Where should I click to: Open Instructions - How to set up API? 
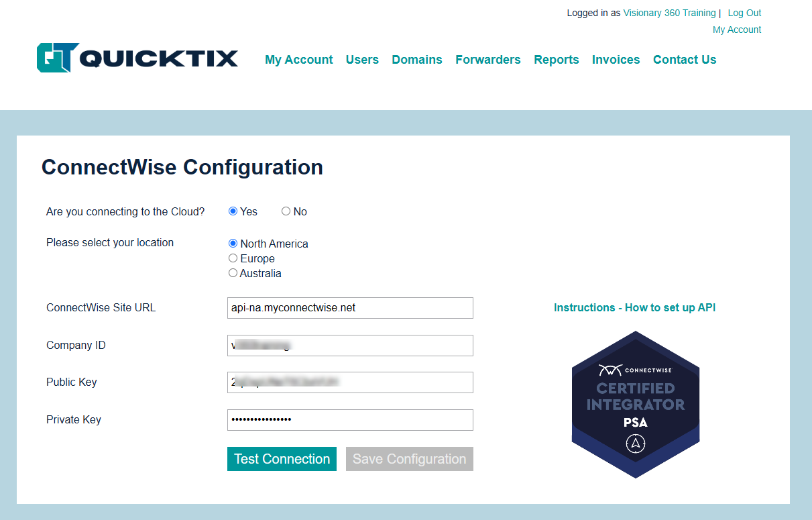(635, 307)
